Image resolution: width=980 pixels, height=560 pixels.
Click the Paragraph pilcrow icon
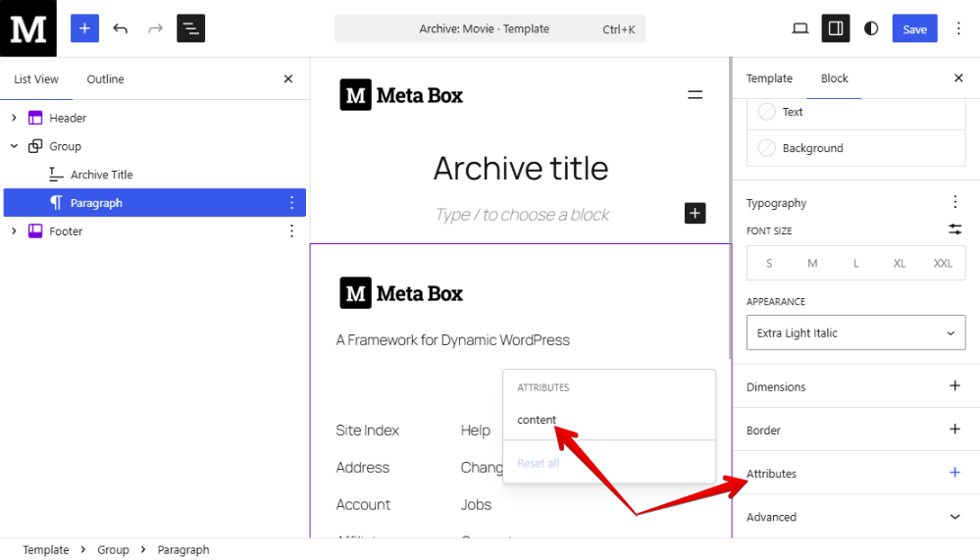(56, 202)
